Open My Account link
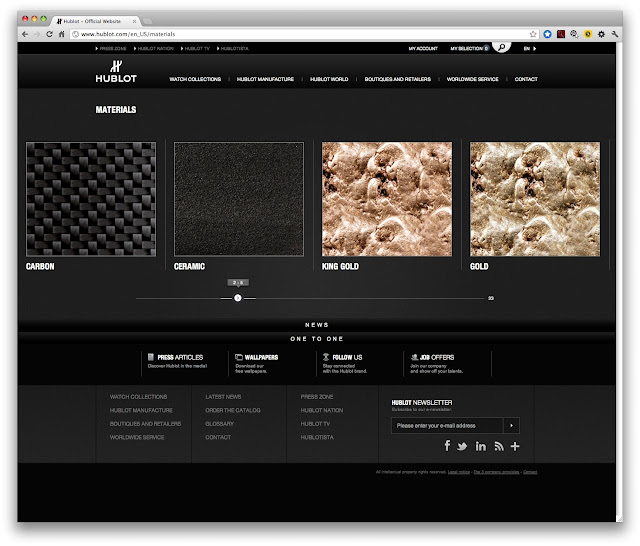 [423, 49]
